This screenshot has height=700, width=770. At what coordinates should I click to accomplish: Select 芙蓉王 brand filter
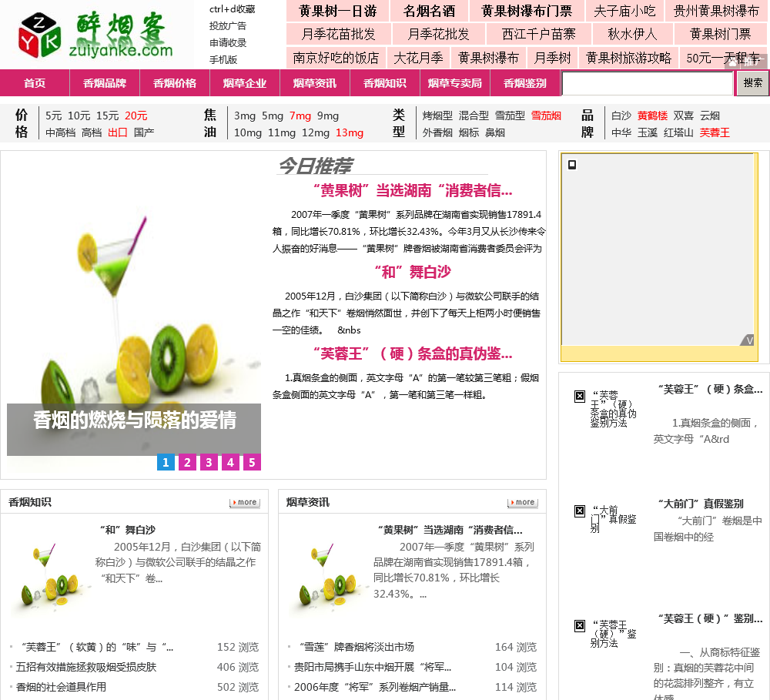[715, 132]
